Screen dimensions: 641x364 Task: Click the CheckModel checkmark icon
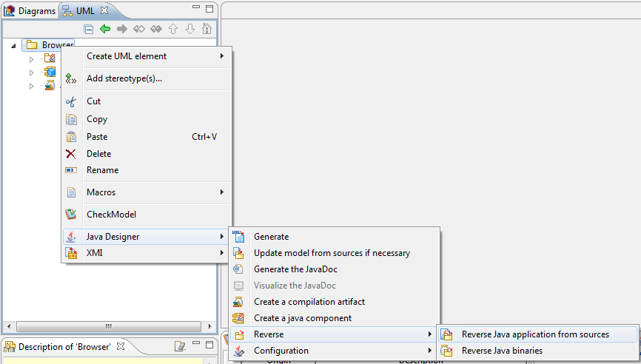pyautogui.click(x=71, y=214)
